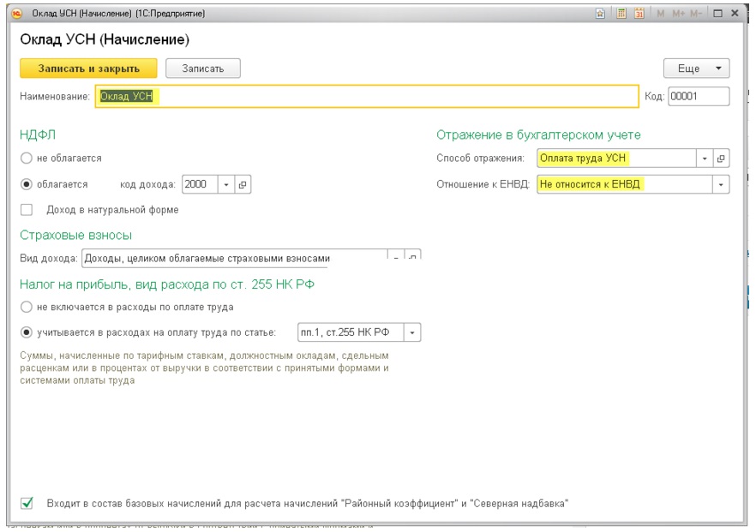Click the 'Записать' button
Screen dimensions: 756x532
[203, 69]
